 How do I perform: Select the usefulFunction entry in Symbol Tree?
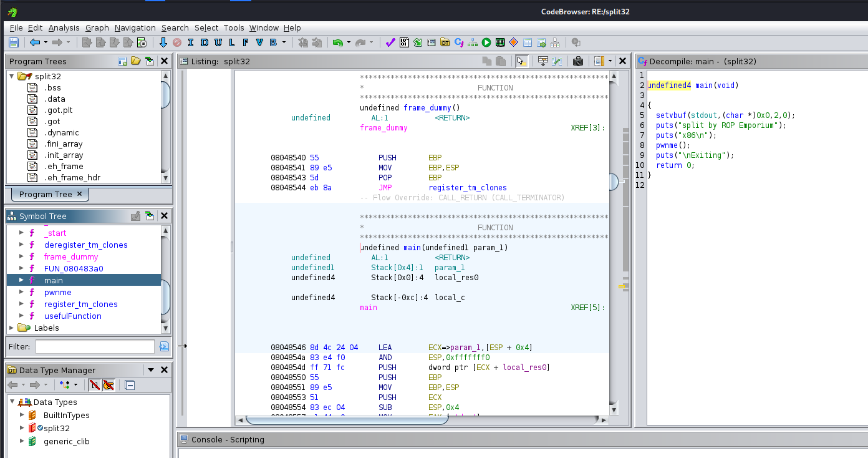72,316
